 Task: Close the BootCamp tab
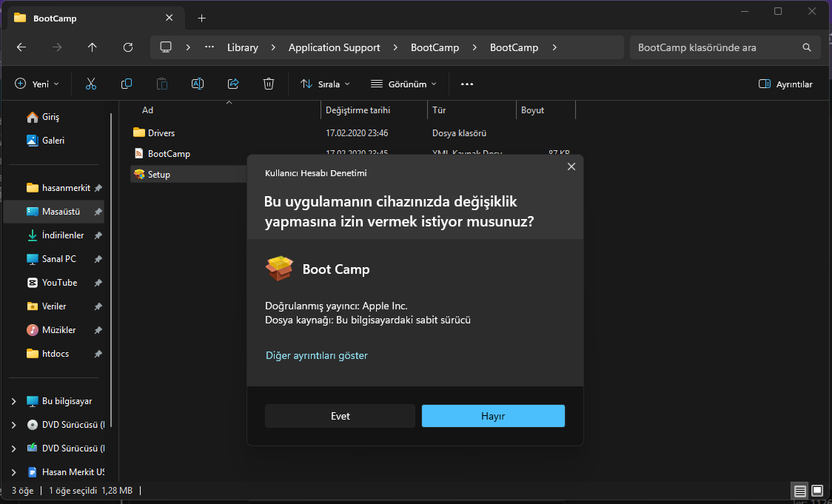pyautogui.click(x=170, y=18)
